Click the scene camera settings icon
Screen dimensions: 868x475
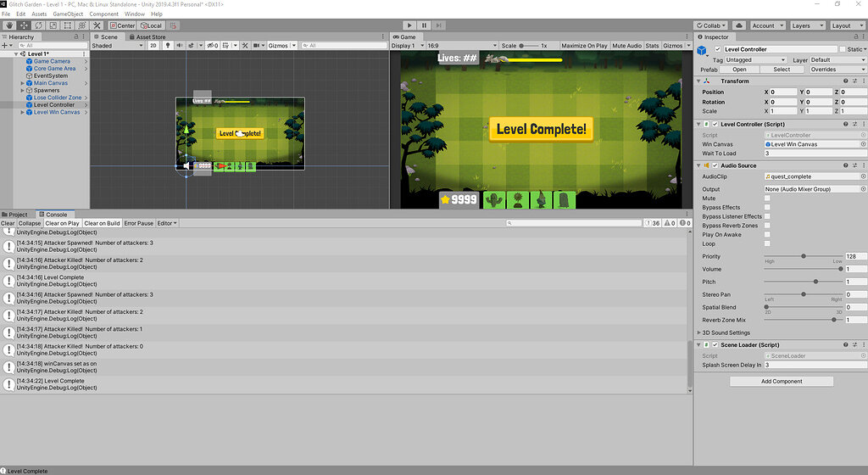pos(258,46)
